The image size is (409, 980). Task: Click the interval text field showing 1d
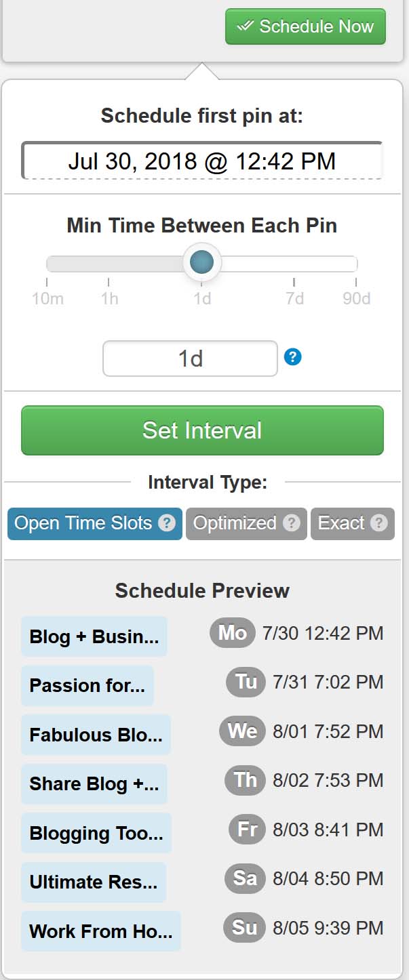point(190,359)
